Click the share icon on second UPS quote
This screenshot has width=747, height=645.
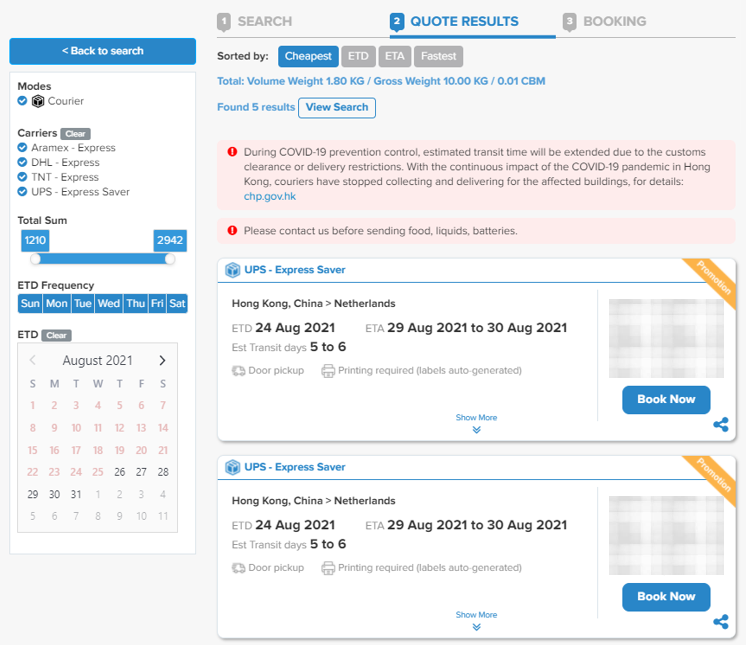(x=721, y=621)
